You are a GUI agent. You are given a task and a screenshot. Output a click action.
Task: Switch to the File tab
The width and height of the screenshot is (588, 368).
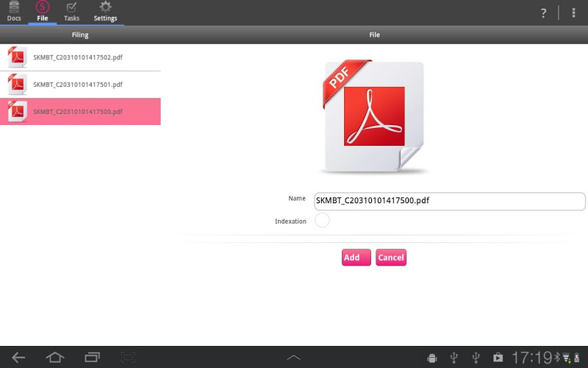point(43,12)
